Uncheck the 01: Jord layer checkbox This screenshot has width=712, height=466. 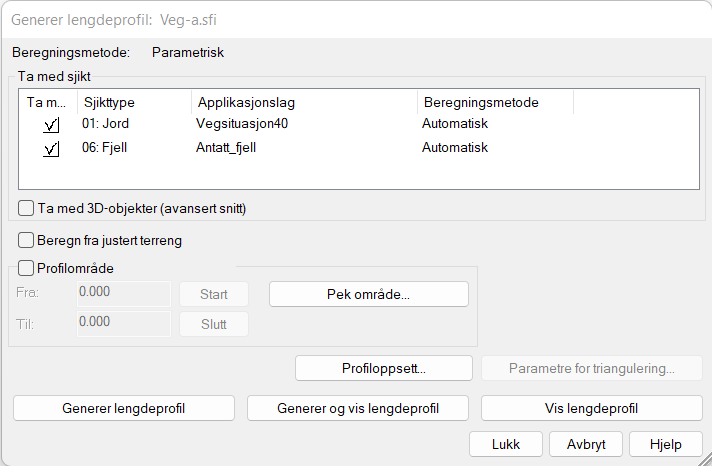(x=51, y=125)
